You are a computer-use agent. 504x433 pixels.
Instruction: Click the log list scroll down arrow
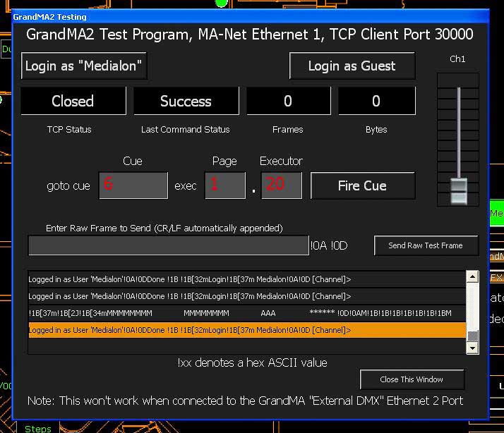(472, 348)
